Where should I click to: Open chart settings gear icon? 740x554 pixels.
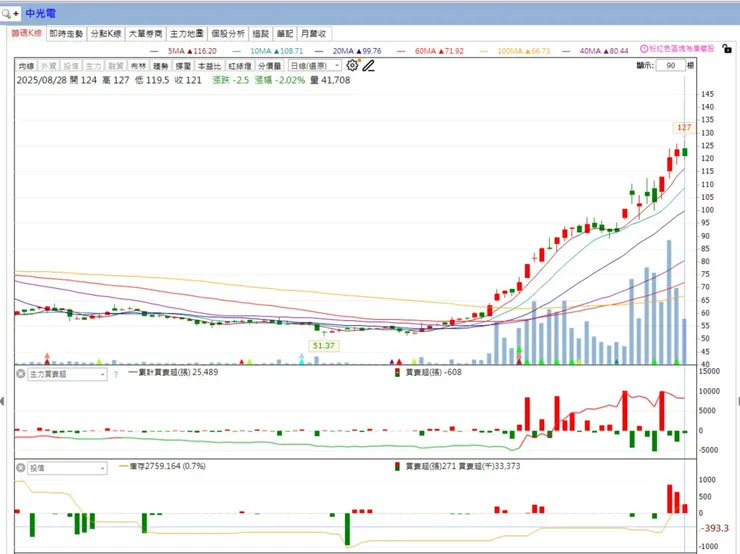[352, 65]
